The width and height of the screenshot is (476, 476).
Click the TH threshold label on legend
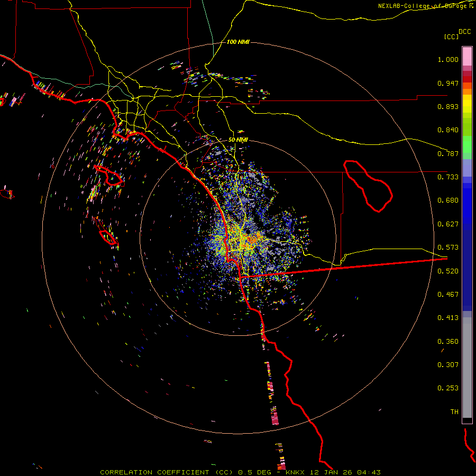click(x=454, y=412)
